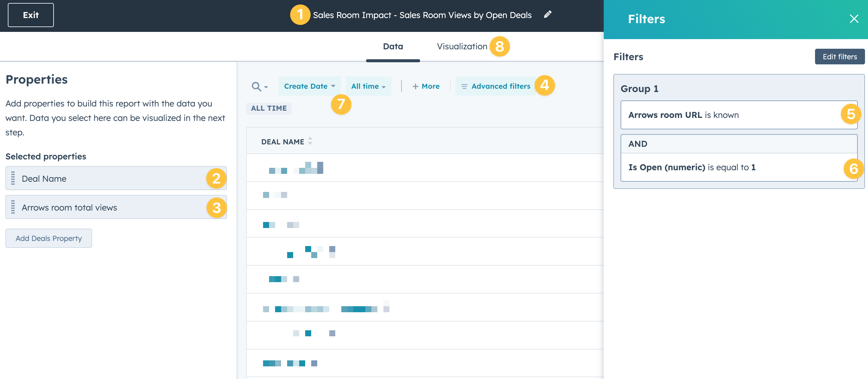Open Advanced filters

[496, 86]
